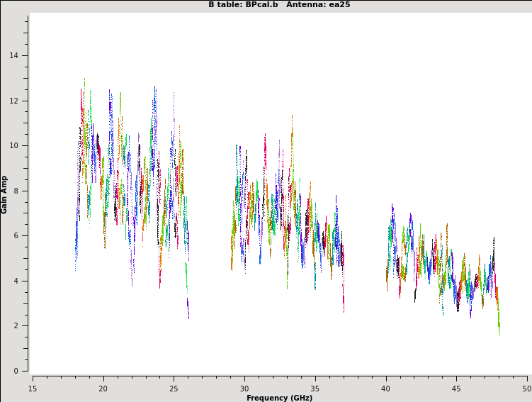Viewport: 532px width, 402px height.
Task: Click the x-axis tick label 30
Action: click(244, 389)
